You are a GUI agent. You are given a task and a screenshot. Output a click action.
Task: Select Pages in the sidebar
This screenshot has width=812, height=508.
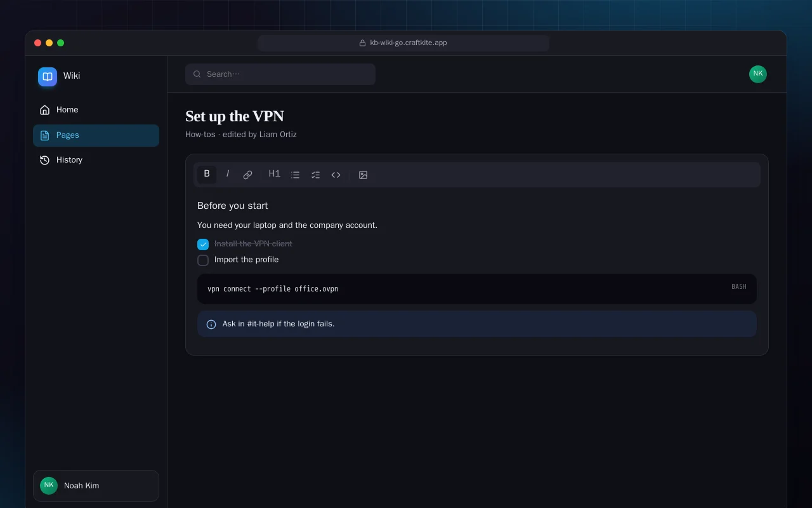pyautogui.click(x=96, y=135)
